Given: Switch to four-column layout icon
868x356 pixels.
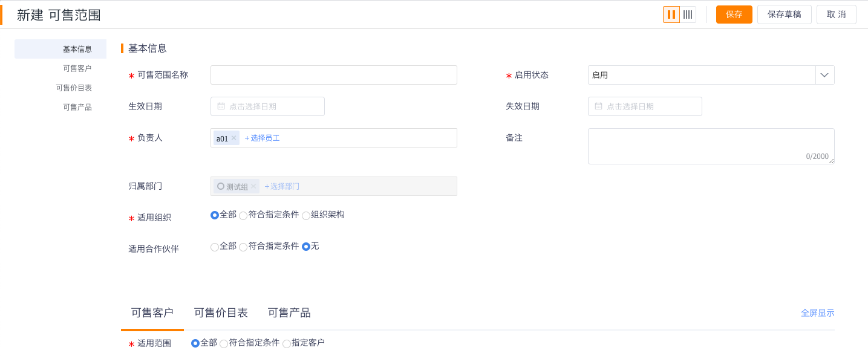Looking at the screenshot, I should (688, 15).
